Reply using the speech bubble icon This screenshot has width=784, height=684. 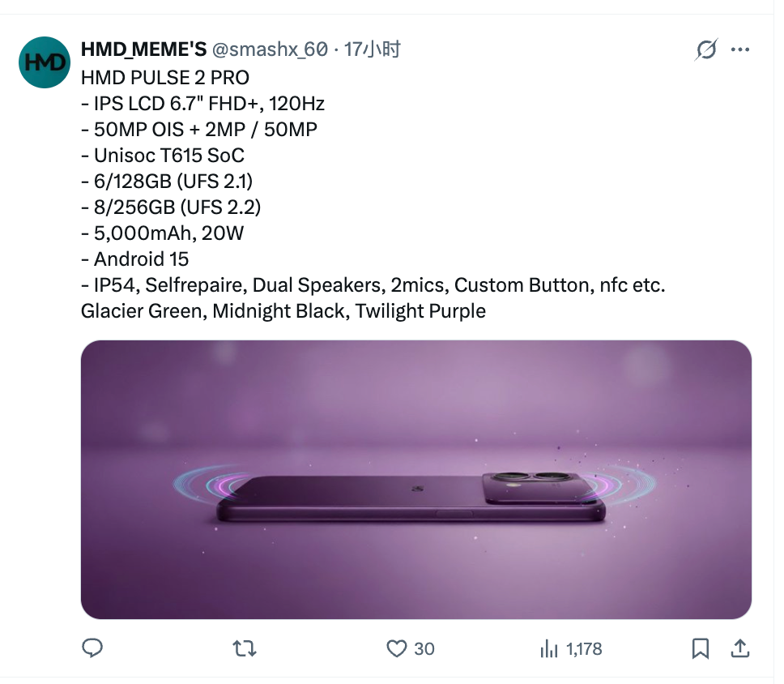click(92, 648)
